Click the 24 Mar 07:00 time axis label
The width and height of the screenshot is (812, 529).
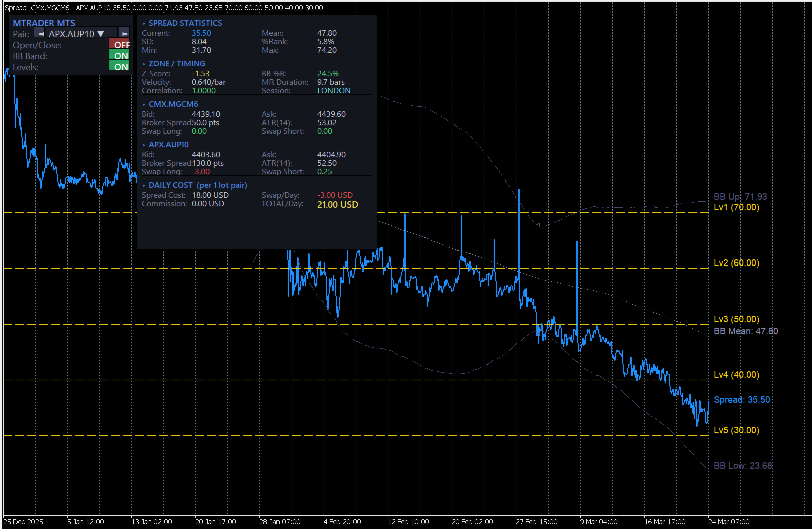click(729, 522)
